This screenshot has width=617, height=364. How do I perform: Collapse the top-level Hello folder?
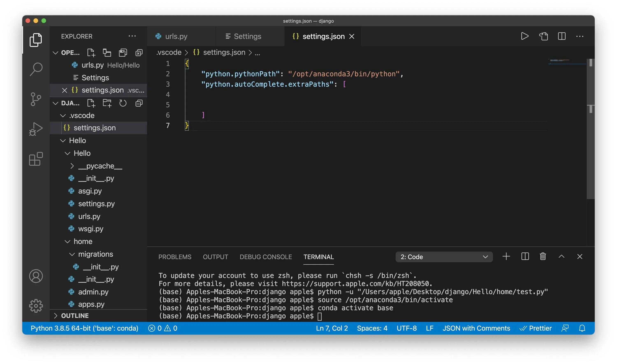point(63,141)
